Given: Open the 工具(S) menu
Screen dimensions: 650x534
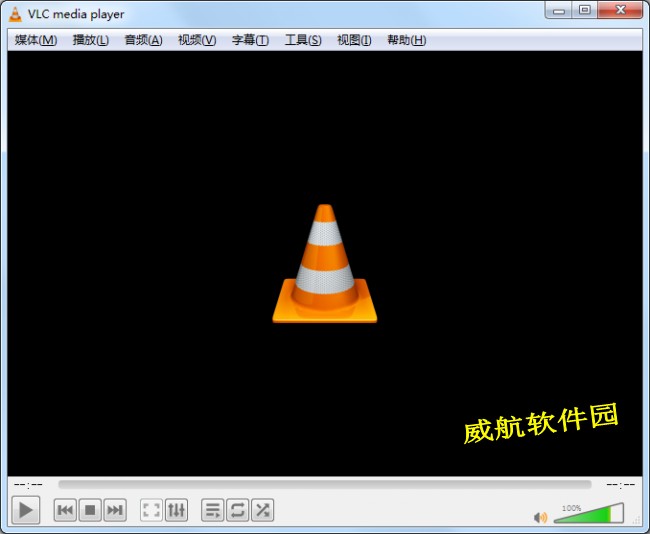Looking at the screenshot, I should tap(303, 40).
